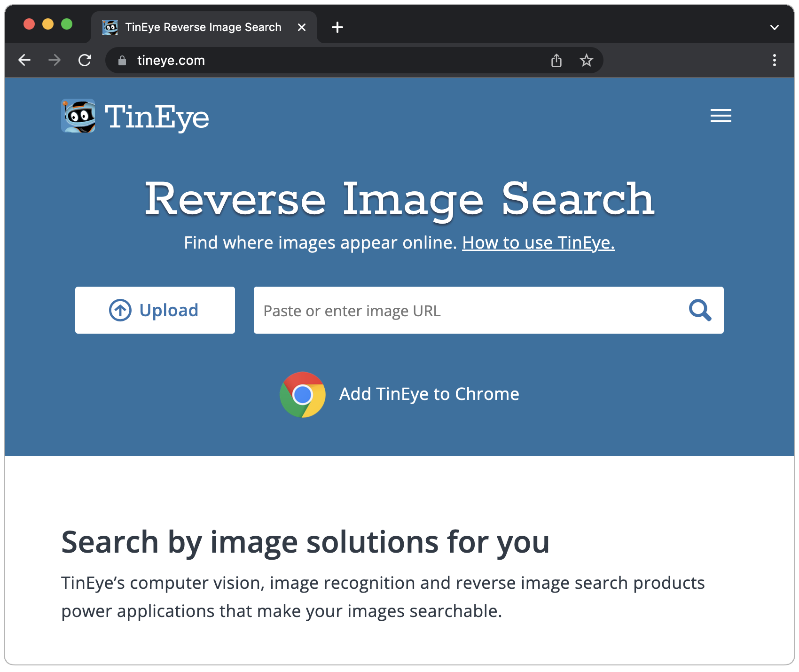
Task: Reload the tineye.com page
Action: coord(85,60)
